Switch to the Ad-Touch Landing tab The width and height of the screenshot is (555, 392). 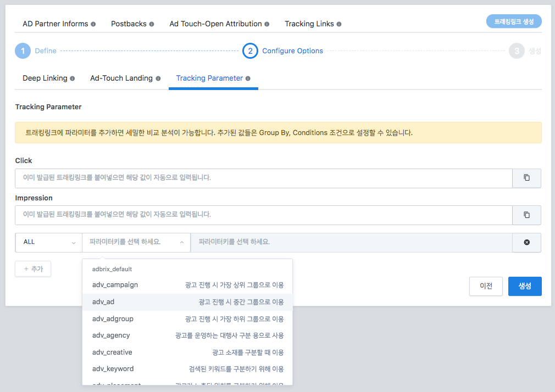[x=121, y=78]
